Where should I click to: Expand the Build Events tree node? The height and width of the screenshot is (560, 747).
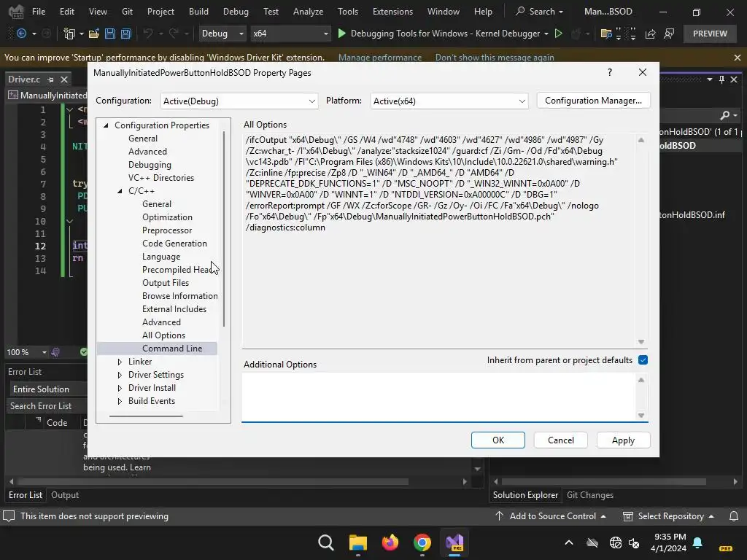click(x=120, y=401)
